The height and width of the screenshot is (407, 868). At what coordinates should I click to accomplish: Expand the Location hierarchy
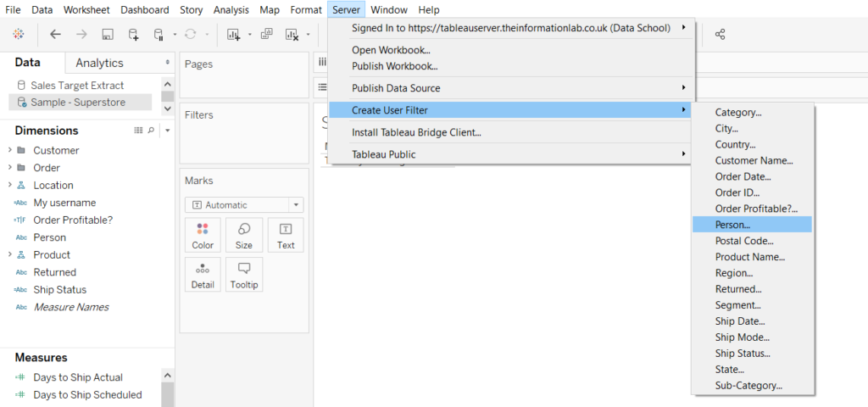(x=10, y=185)
